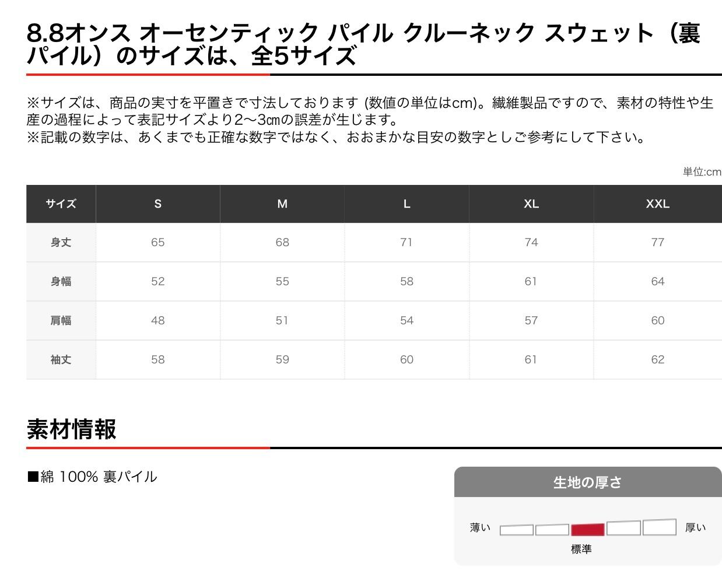Click the 身幅 row label
The height and width of the screenshot is (588, 722).
[x=61, y=281]
